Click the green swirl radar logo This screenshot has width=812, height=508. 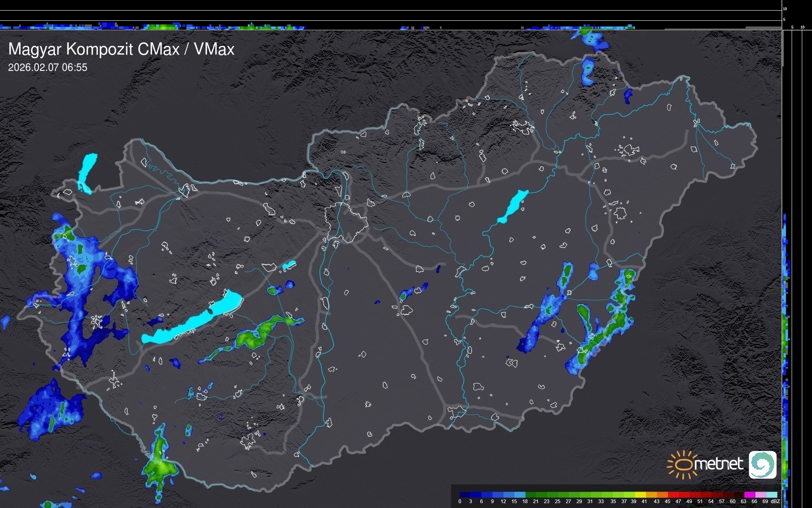[x=762, y=464]
